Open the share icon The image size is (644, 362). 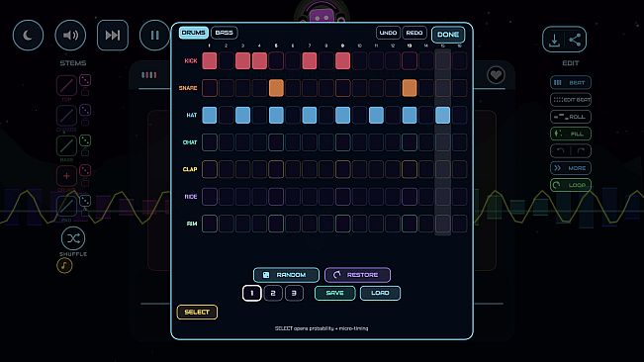[575, 40]
